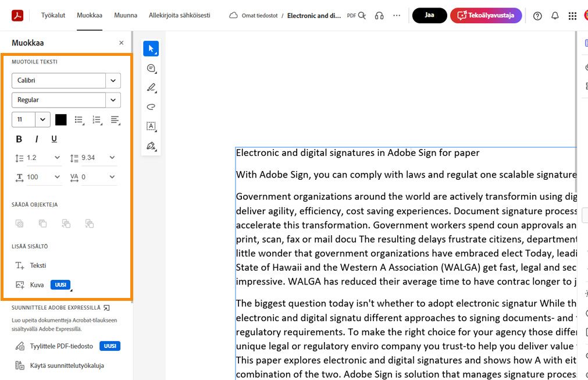Click the font size 11 field
This screenshot has height=380, width=588.
click(x=24, y=120)
